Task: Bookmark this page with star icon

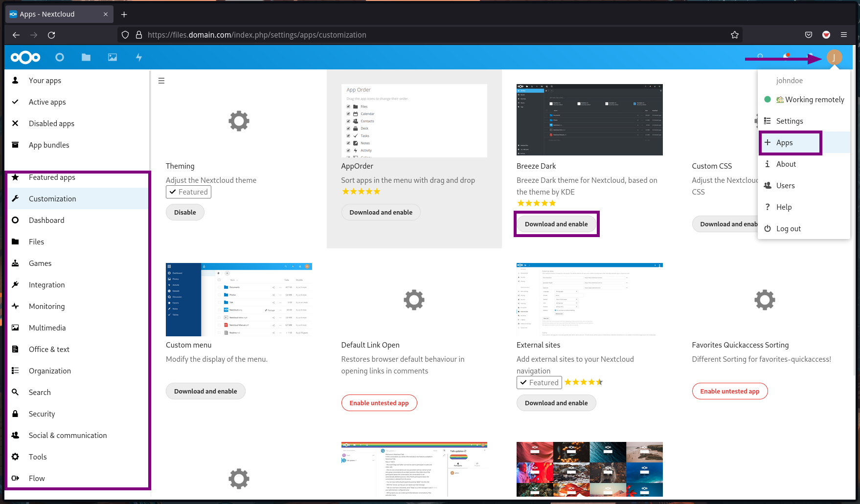Action: pos(735,35)
